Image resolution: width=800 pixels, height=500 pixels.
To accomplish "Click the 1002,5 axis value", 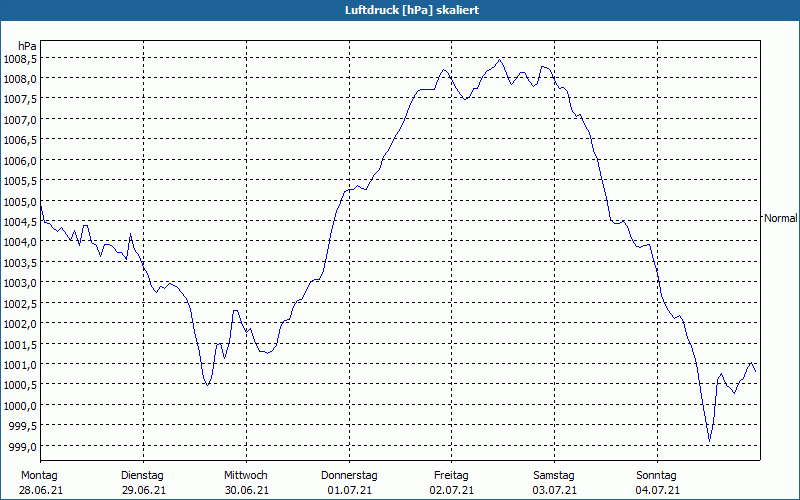I will tap(20, 304).
